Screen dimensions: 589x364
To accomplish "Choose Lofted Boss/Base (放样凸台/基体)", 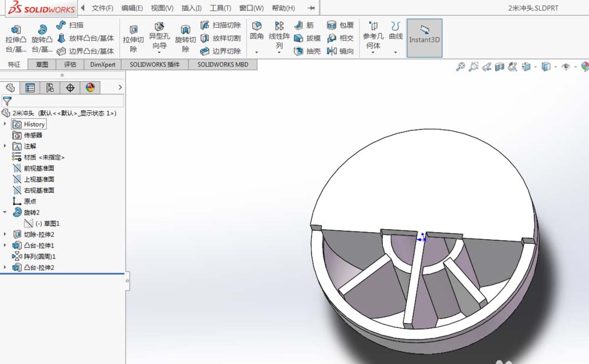I will pos(85,38).
